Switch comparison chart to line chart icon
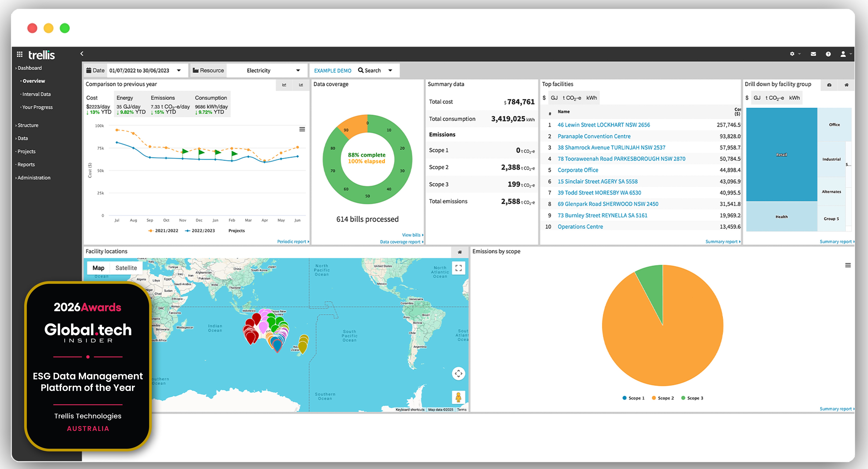 coord(284,85)
